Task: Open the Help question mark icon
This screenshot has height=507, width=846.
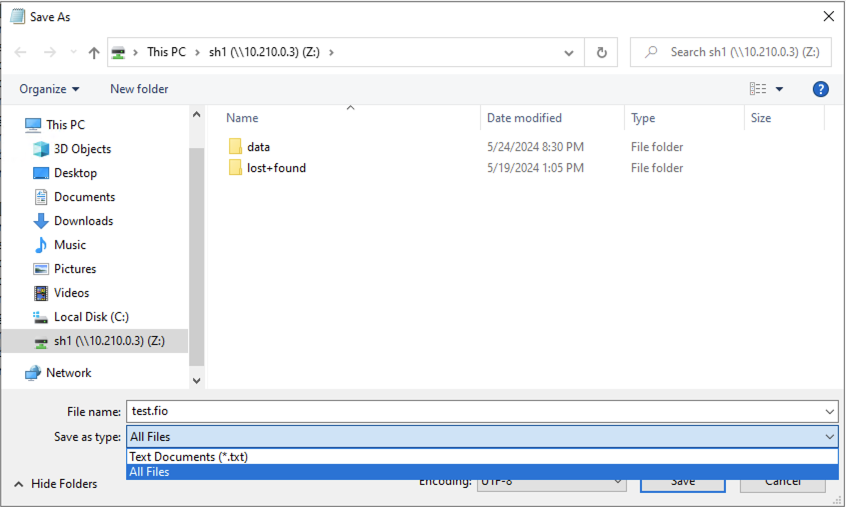Action: coord(820,89)
